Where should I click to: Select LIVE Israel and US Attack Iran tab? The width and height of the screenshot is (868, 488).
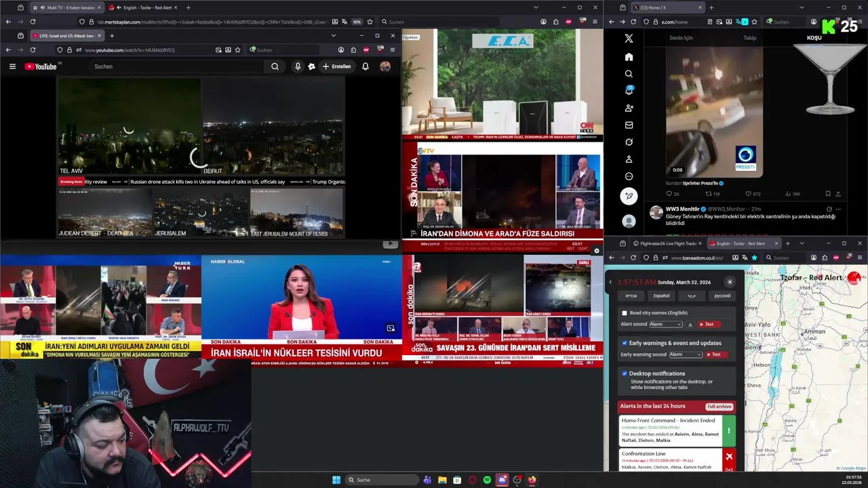pos(65,35)
